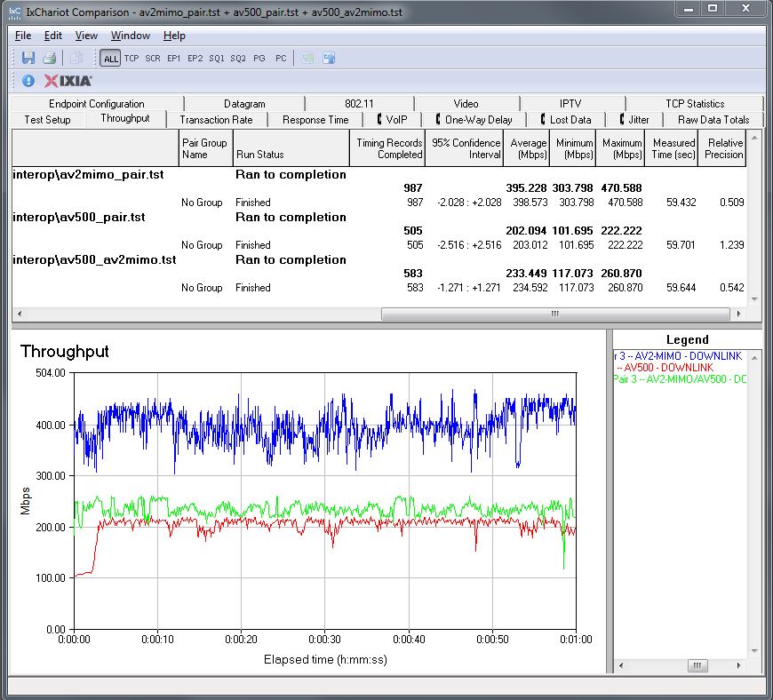Select the TCP filter in the toolbar
This screenshot has width=773, height=700.
(x=131, y=59)
